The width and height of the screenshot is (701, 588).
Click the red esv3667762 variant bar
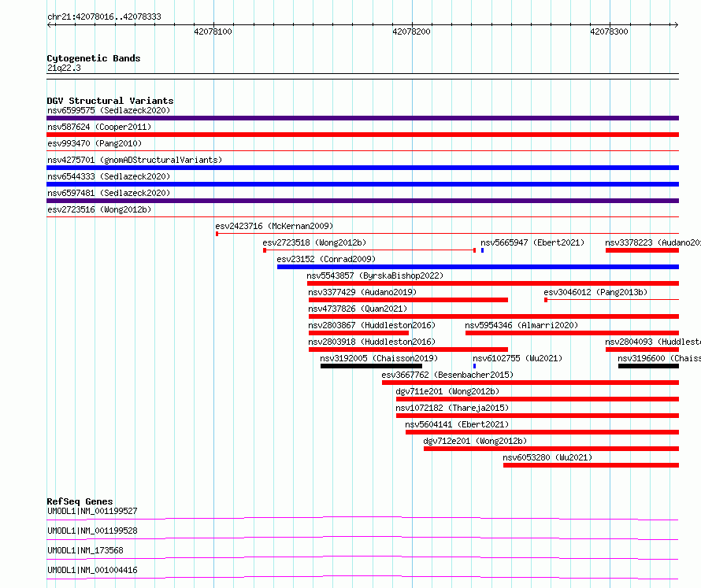(x=531, y=383)
